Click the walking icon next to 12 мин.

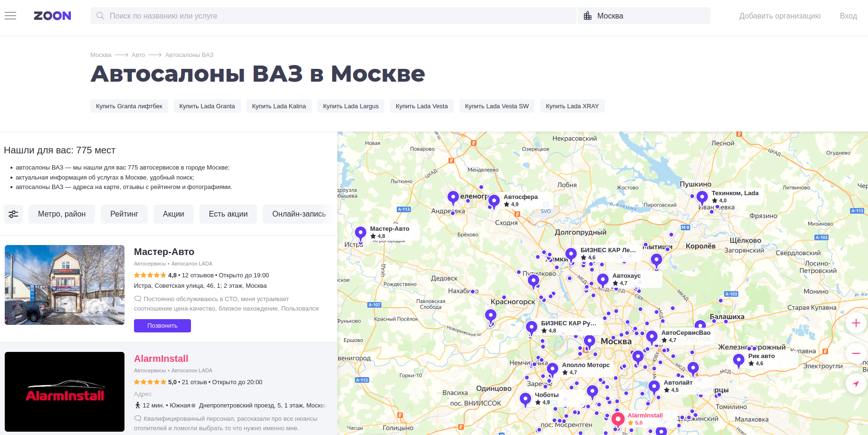pos(138,405)
